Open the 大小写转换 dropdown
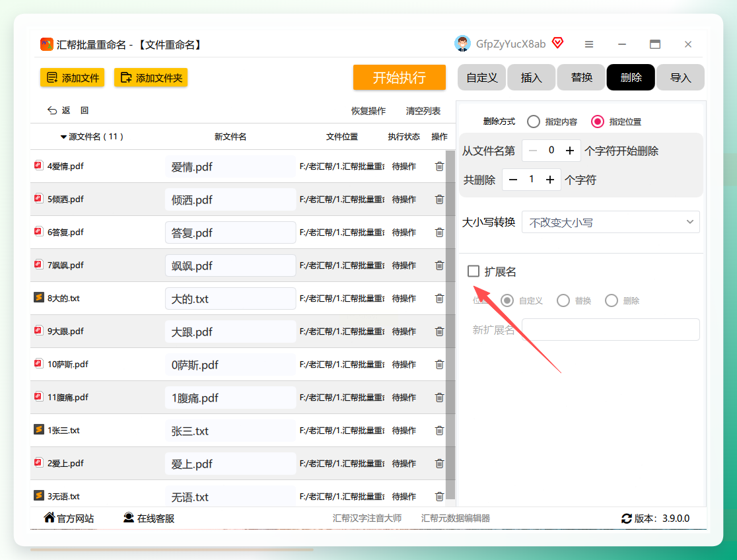 (x=611, y=222)
